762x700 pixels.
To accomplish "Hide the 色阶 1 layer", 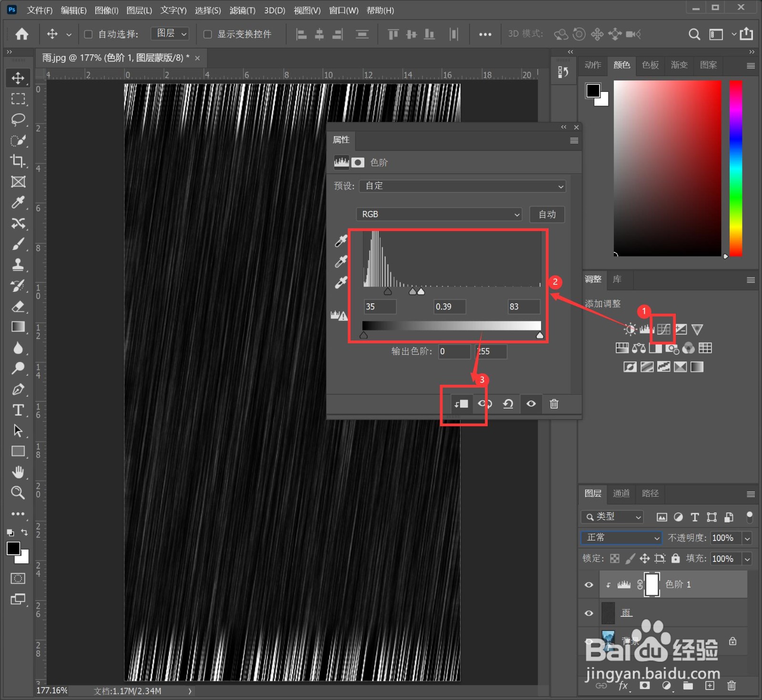I will [x=589, y=585].
